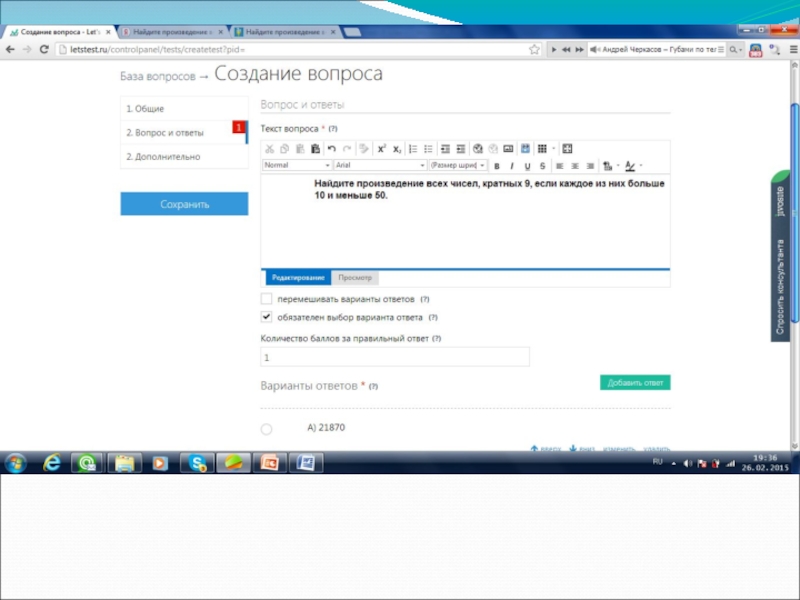This screenshot has height=600, width=800.
Task: Click the help mark next to Варианты ответов
Action: [373, 386]
